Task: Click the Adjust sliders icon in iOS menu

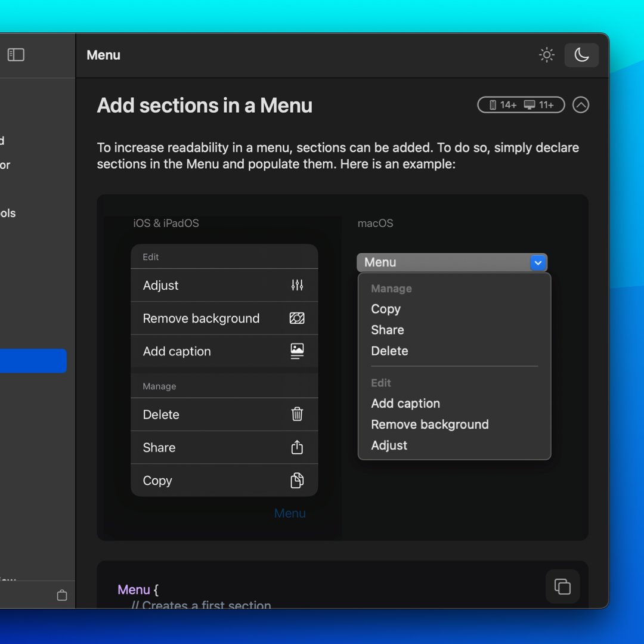Action: pyautogui.click(x=297, y=285)
